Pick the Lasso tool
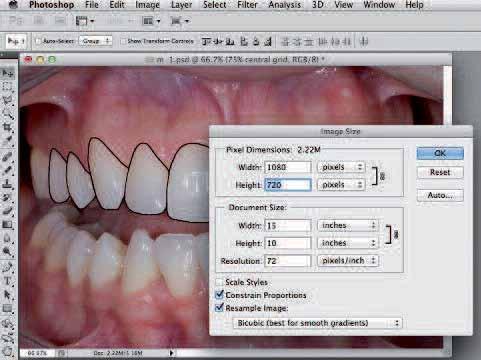481x360 pixels. coord(7,100)
